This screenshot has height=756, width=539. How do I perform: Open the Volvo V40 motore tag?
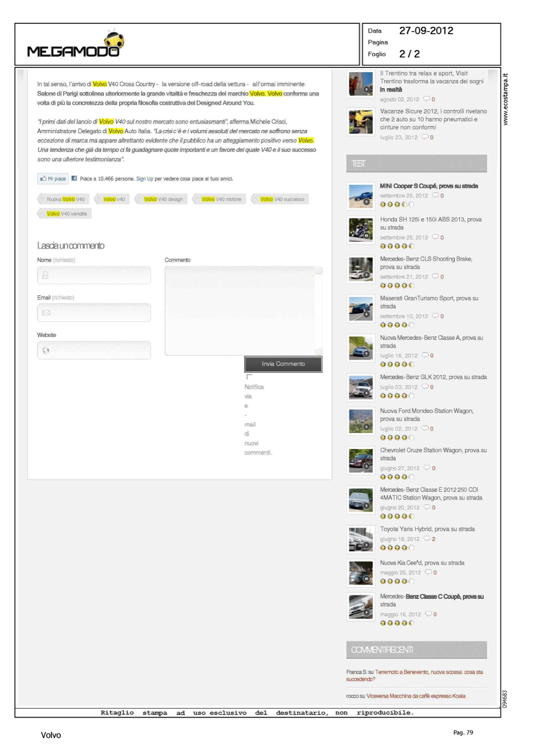[x=220, y=200]
